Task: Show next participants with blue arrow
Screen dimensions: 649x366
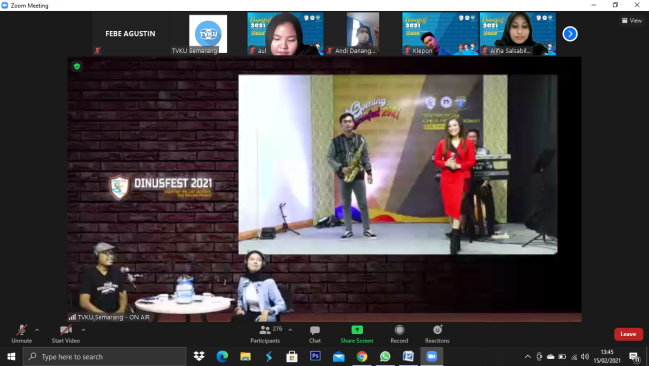Action: pos(570,34)
